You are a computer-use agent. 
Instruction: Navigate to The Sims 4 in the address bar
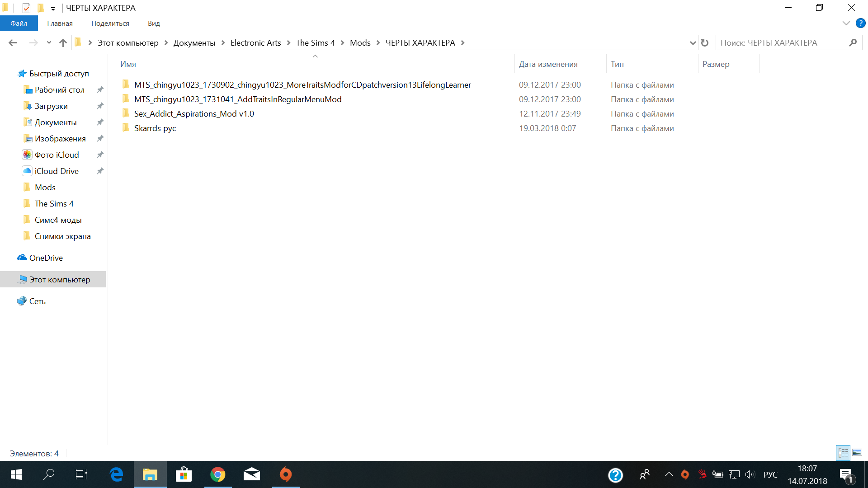[315, 43]
